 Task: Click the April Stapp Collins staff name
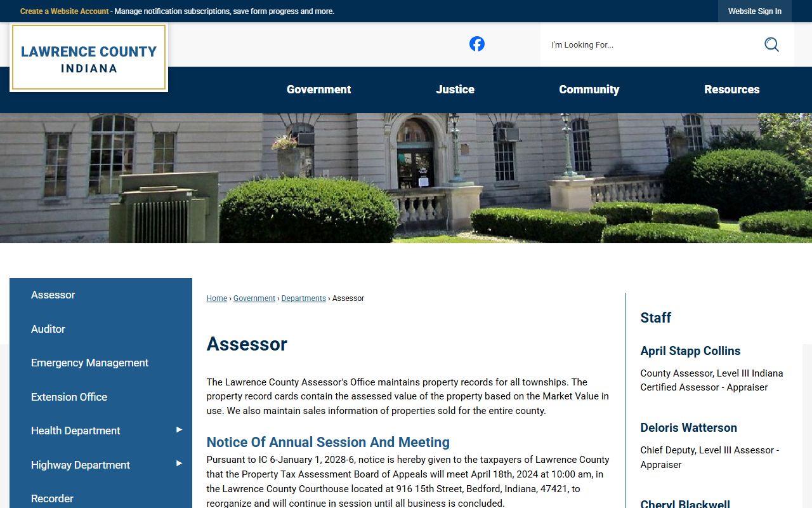click(690, 351)
